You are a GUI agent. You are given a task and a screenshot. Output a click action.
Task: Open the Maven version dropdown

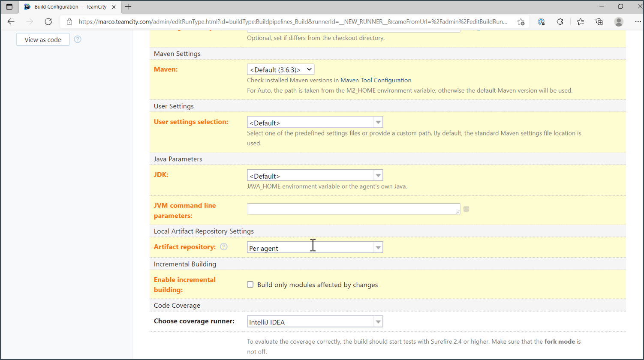(280, 69)
